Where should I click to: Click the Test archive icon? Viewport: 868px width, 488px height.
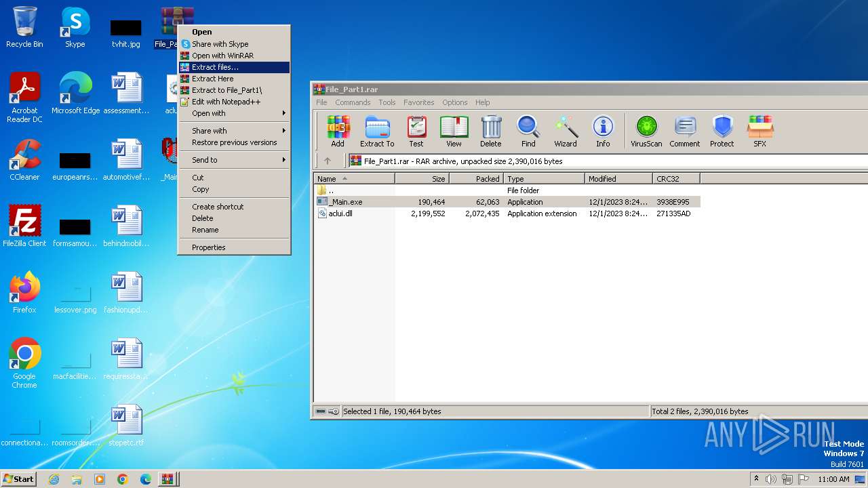416,131
